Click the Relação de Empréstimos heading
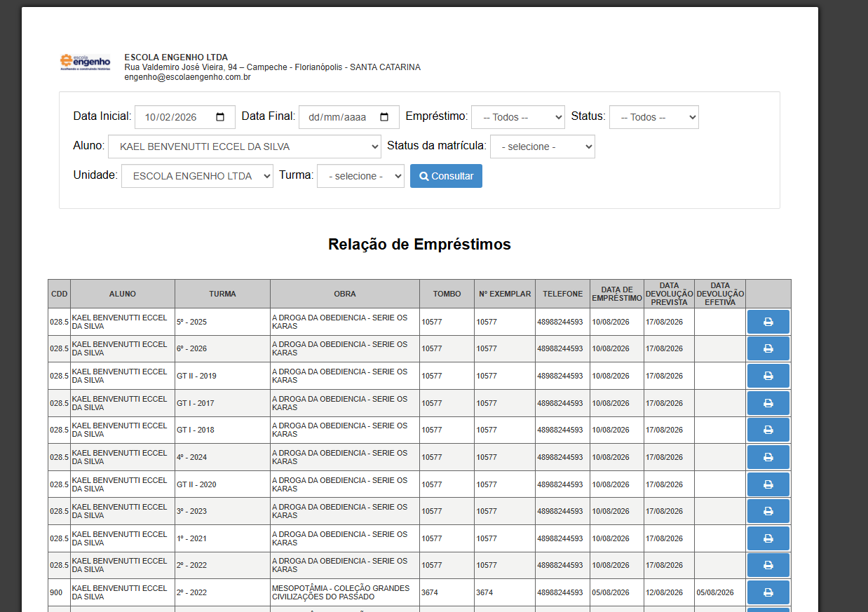This screenshot has width=868, height=612. coord(419,244)
